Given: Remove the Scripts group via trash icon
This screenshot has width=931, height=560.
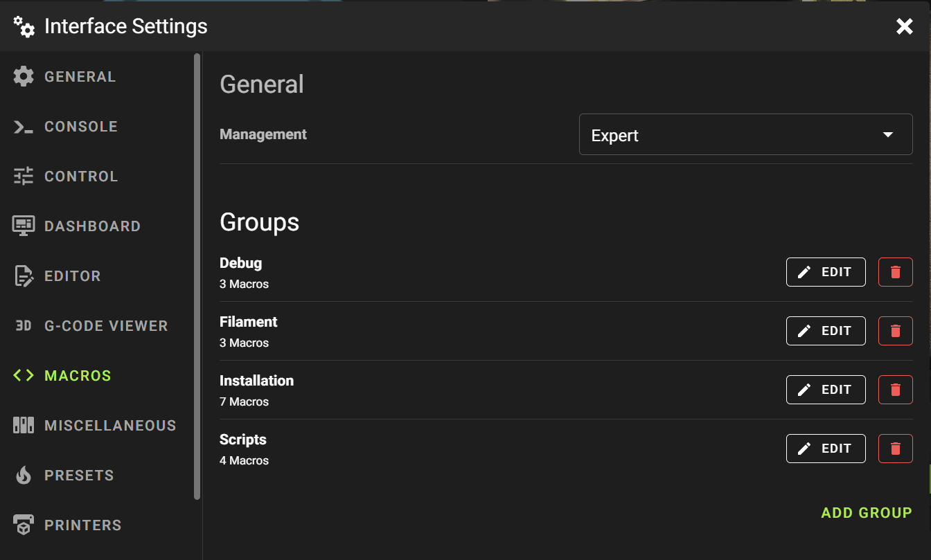Looking at the screenshot, I should point(895,449).
